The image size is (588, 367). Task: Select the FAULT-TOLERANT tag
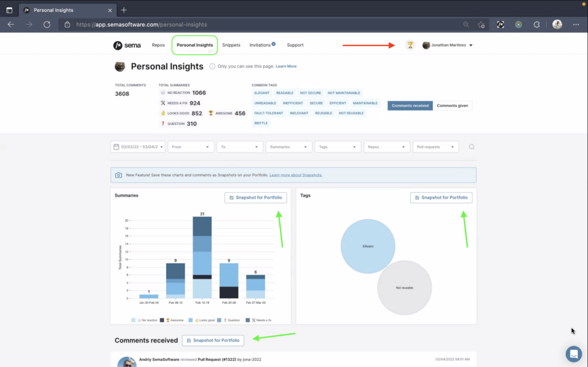269,113
